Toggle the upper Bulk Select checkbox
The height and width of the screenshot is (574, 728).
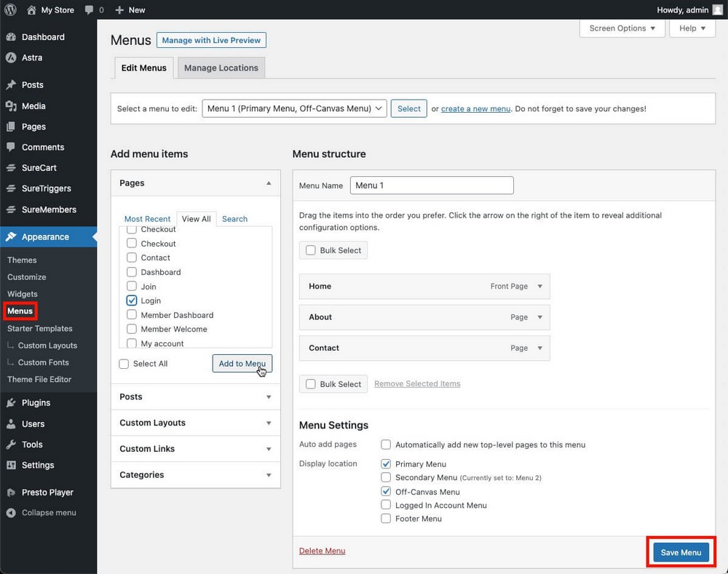[311, 250]
